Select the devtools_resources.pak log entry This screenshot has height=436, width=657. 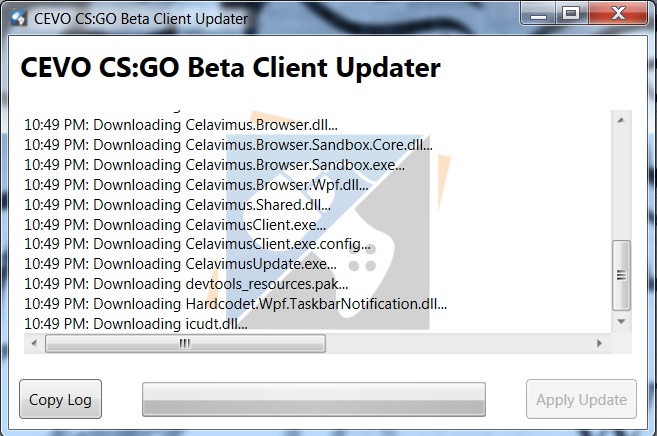tap(186, 284)
